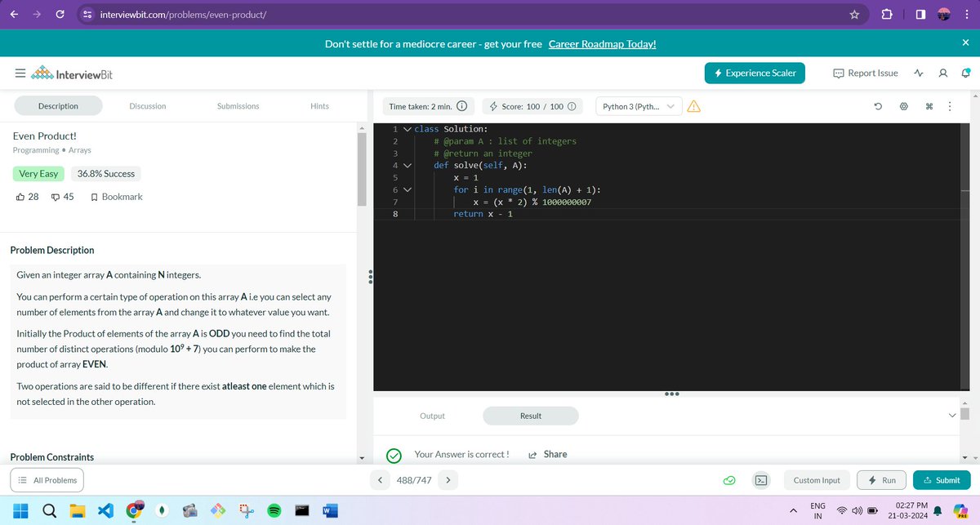This screenshot has width=980, height=525.
Task: Click the Experience Scaler button
Action: pos(755,73)
